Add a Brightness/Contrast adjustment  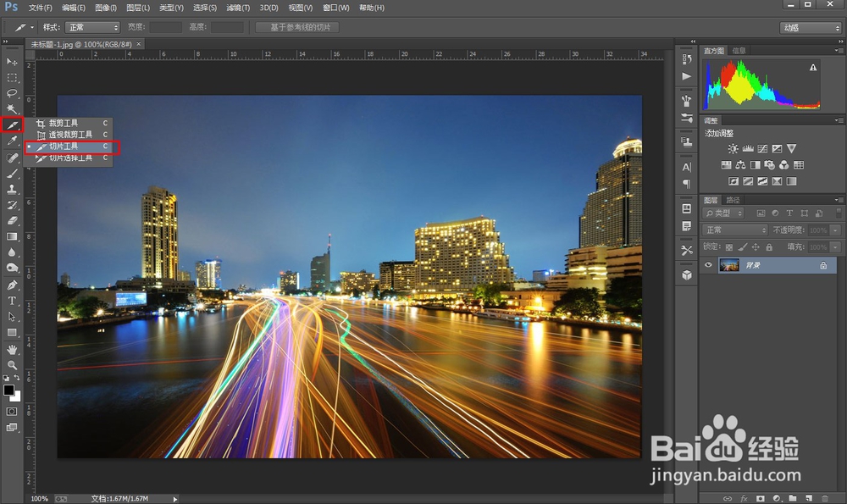pyautogui.click(x=733, y=148)
